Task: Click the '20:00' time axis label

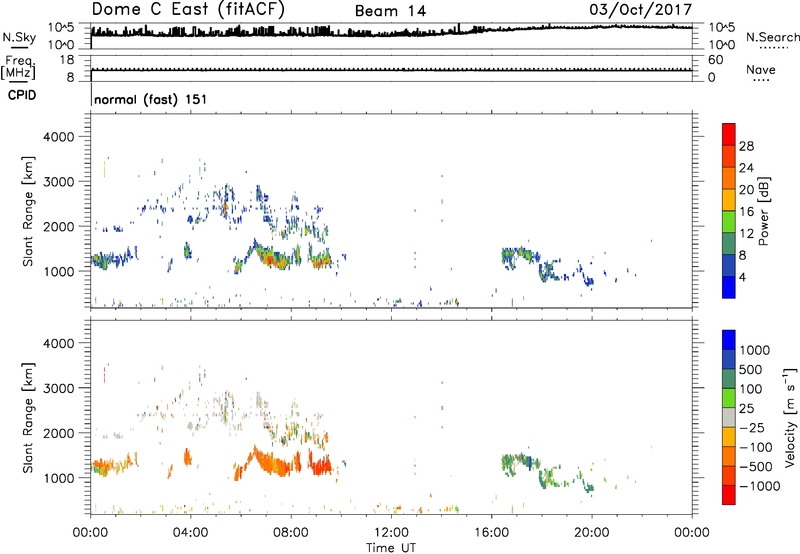Action: point(591,533)
